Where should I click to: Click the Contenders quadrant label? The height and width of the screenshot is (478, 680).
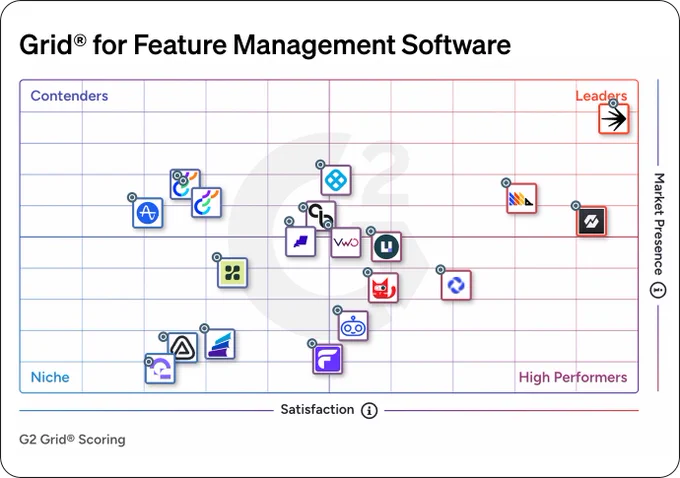[69, 96]
